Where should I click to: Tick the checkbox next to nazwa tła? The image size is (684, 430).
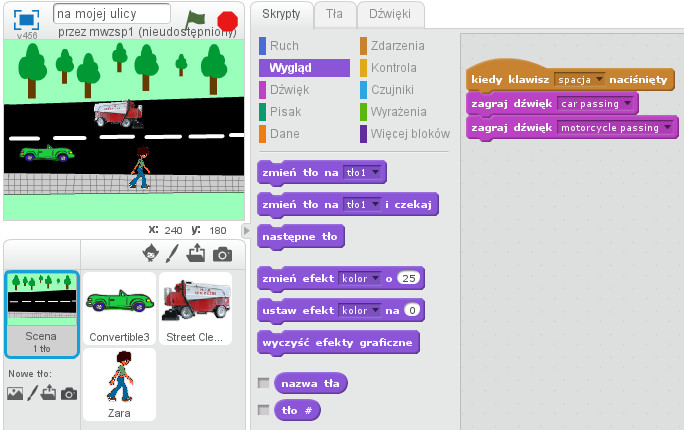pos(263,383)
